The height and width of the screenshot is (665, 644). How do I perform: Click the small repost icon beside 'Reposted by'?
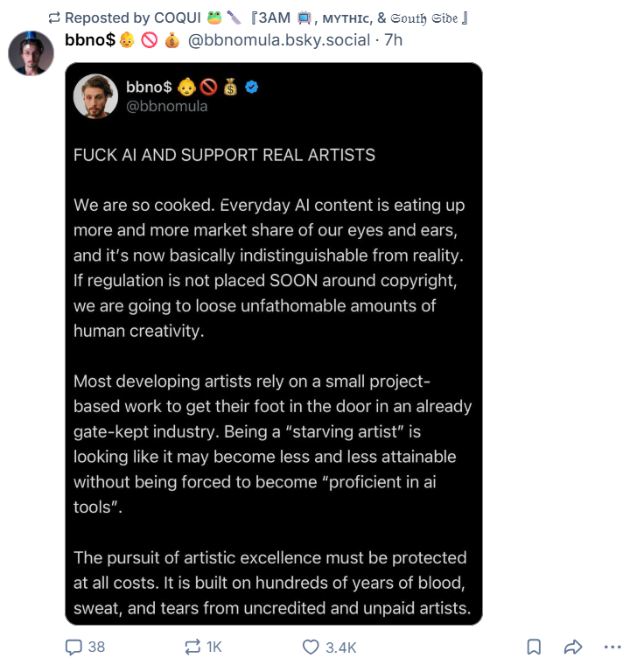click(x=54, y=17)
